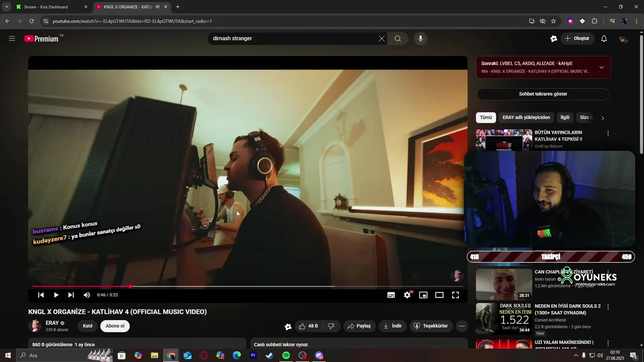
Task: Click the install app icon in address bar
Action: click(x=532, y=21)
